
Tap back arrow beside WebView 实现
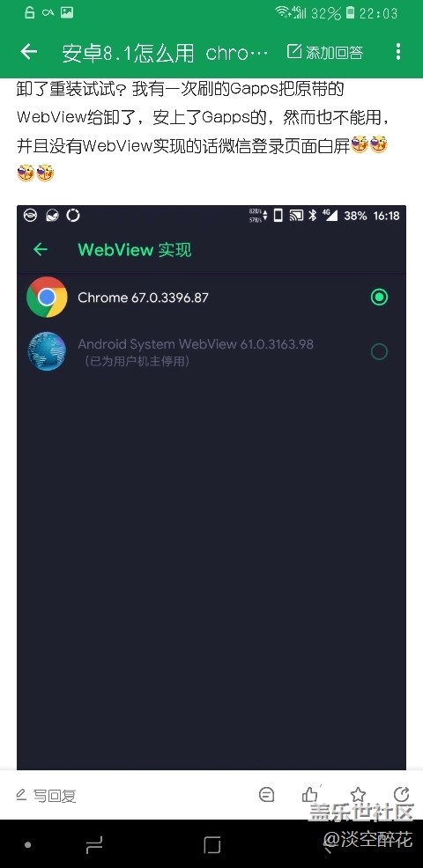tap(41, 250)
